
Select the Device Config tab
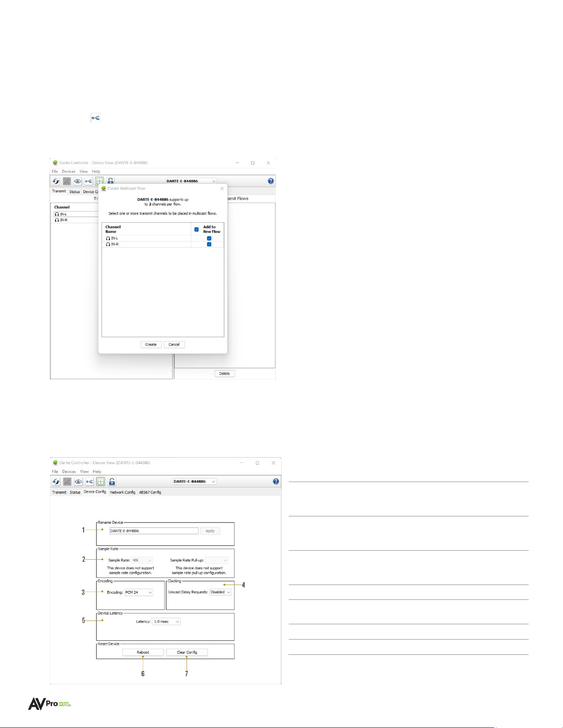click(95, 492)
